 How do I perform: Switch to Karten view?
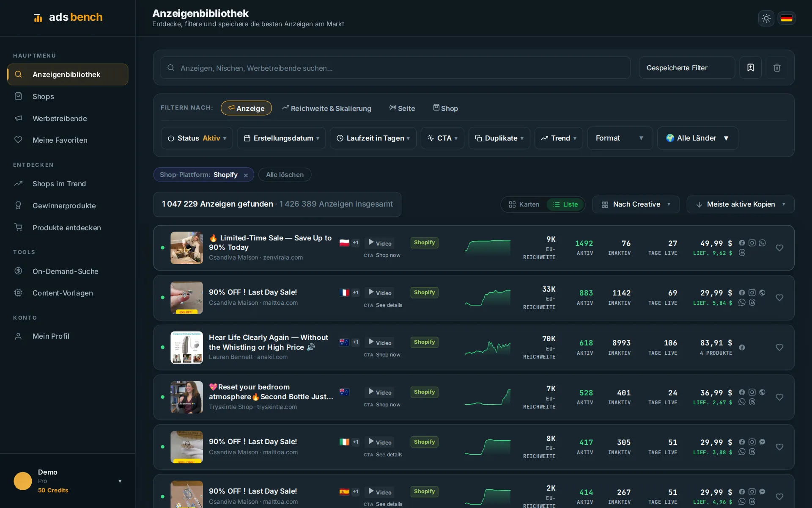[524, 204]
